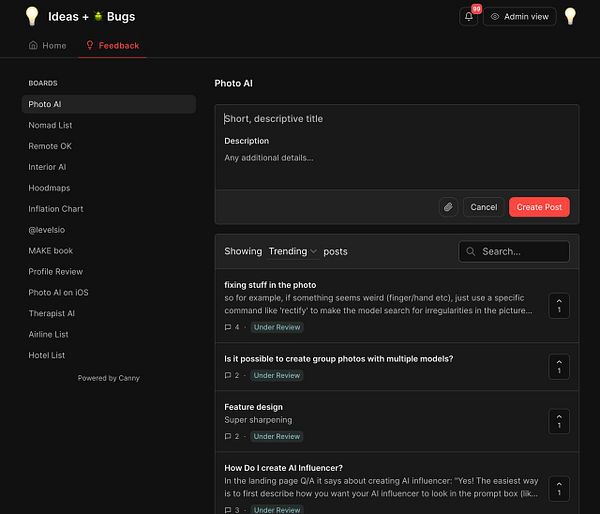Click the Under Review tag on Feature design

click(x=277, y=436)
